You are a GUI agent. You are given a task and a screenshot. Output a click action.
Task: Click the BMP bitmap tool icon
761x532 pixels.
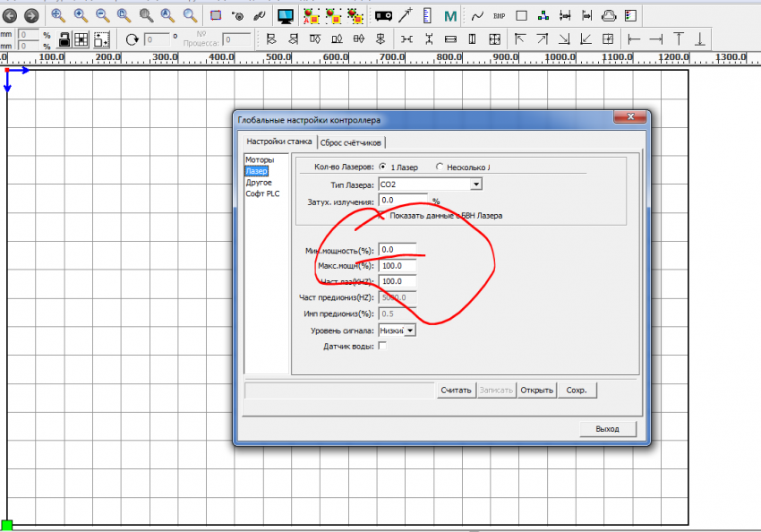(500, 15)
